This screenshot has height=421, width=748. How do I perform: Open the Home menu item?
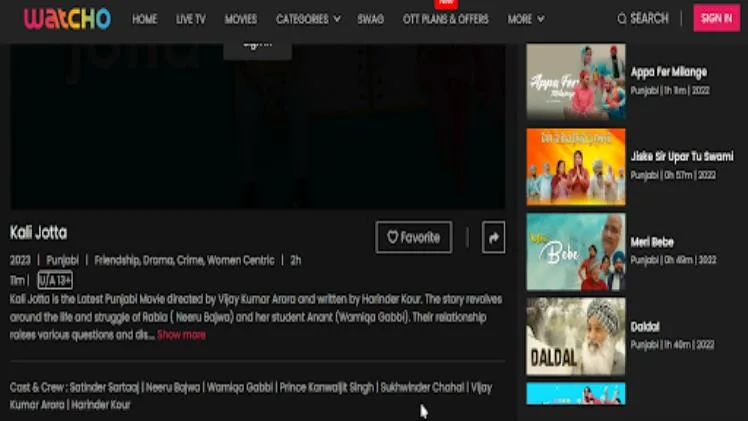(x=144, y=19)
